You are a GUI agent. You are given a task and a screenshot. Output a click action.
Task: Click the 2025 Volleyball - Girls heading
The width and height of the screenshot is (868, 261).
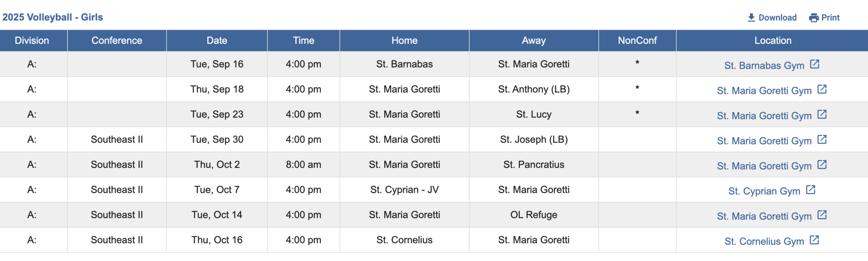[53, 17]
